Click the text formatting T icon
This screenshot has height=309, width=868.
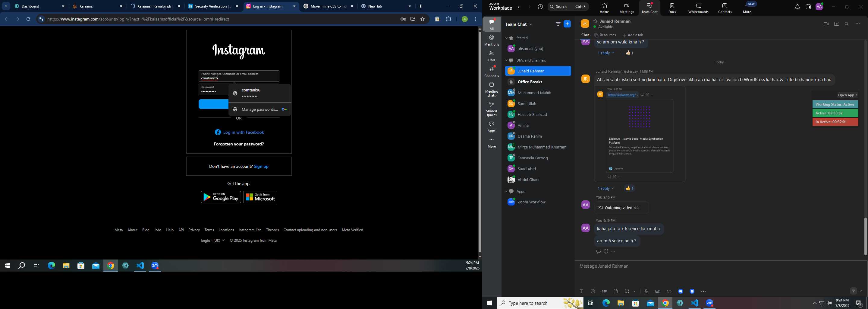pos(581,291)
